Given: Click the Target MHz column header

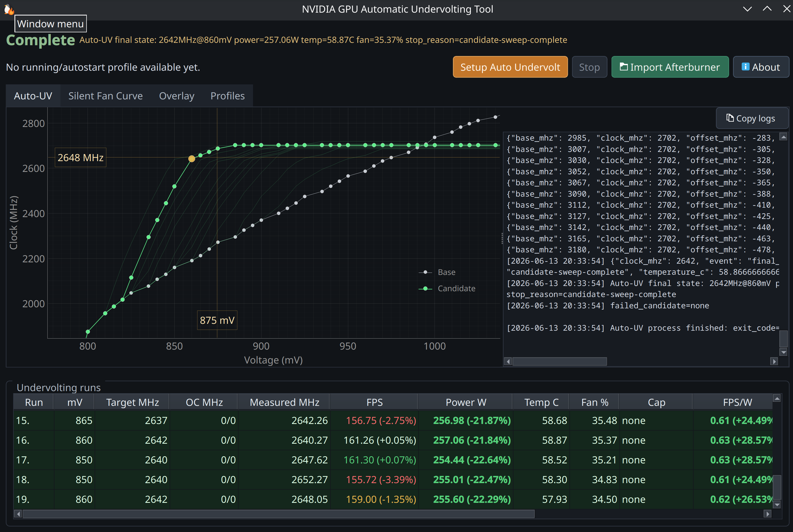Looking at the screenshot, I should (132, 402).
